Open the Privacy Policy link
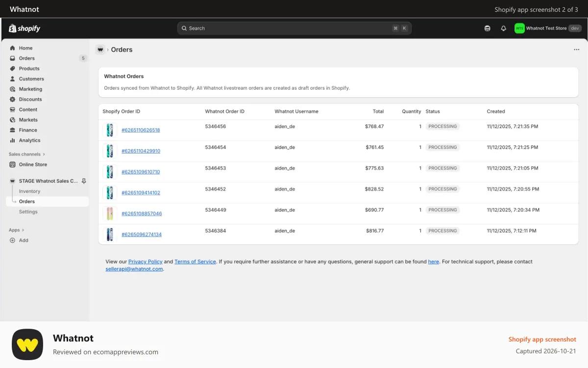The height and width of the screenshot is (368, 588). (x=146, y=262)
